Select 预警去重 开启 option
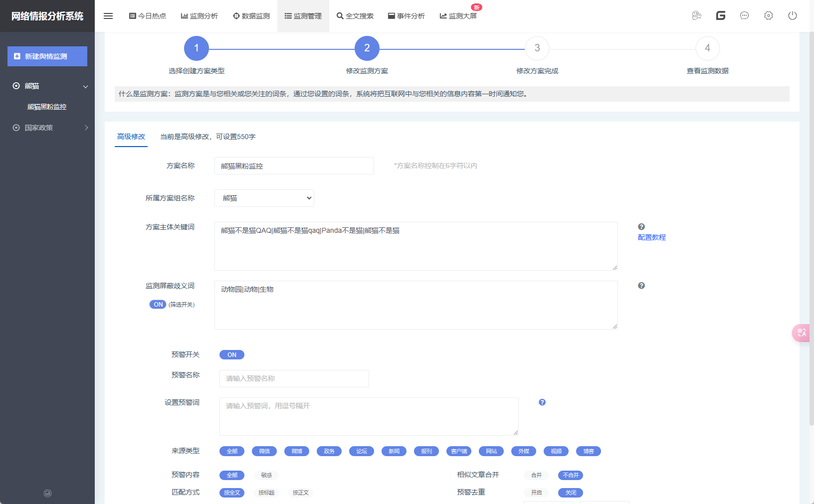Viewport: 814px width, 504px height. click(x=536, y=493)
